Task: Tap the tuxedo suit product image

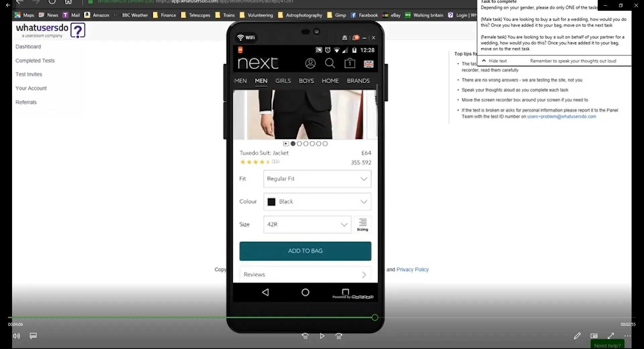Action: click(x=305, y=114)
